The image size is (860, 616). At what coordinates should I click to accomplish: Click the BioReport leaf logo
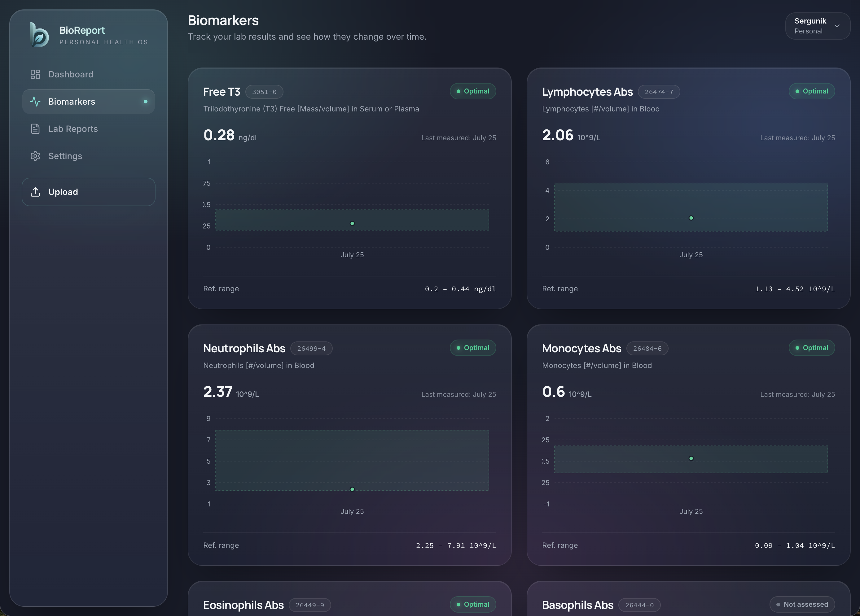[40, 35]
